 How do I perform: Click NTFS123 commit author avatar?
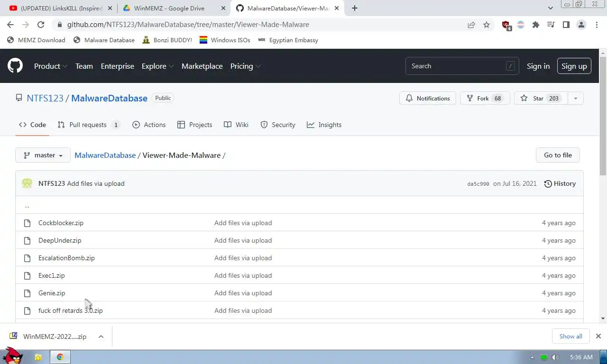[27, 183]
